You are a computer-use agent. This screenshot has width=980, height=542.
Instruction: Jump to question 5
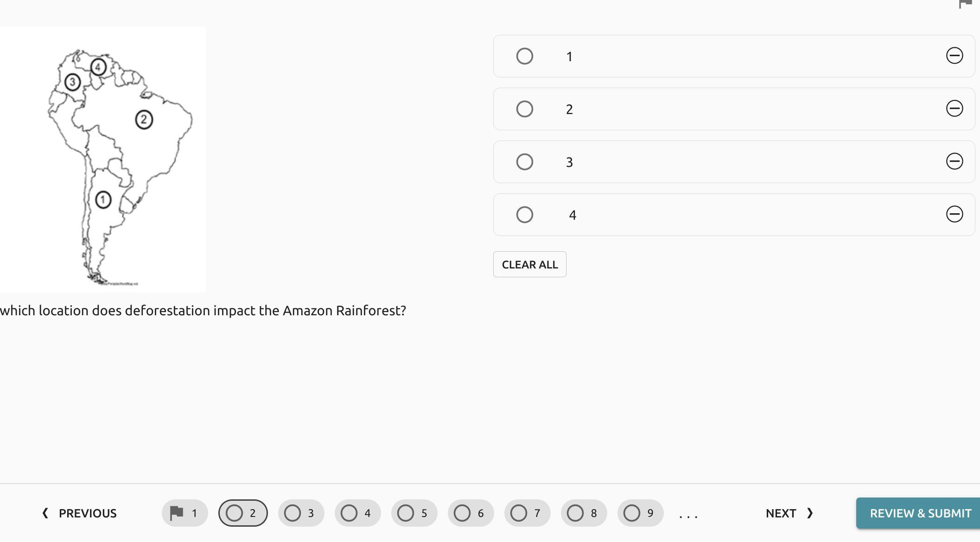tap(414, 513)
